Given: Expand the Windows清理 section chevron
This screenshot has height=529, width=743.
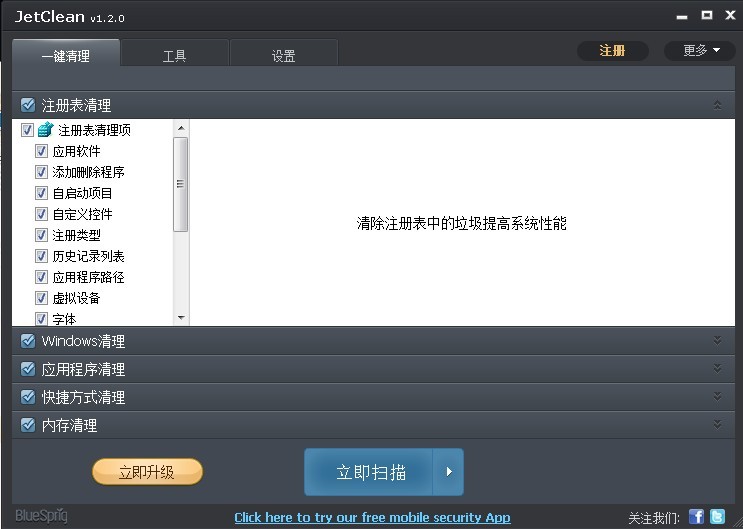Looking at the screenshot, I should coord(717,341).
